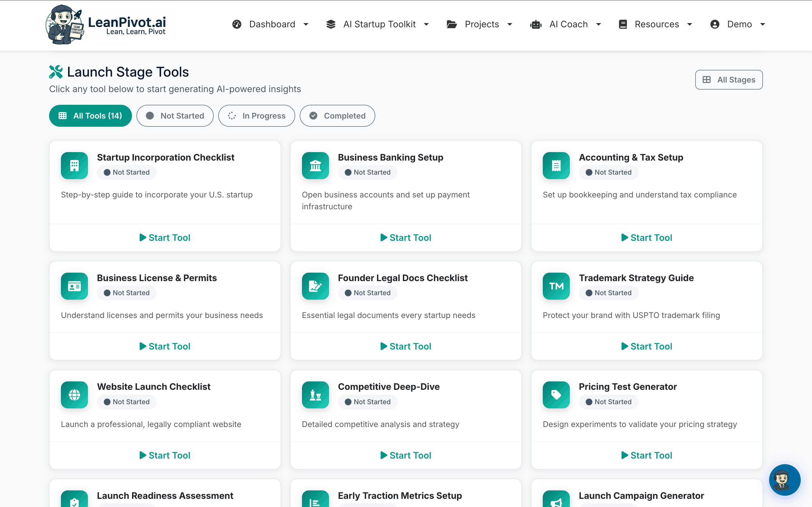Click the Business License & Permits ID card icon
The height and width of the screenshot is (507, 812).
point(74,286)
